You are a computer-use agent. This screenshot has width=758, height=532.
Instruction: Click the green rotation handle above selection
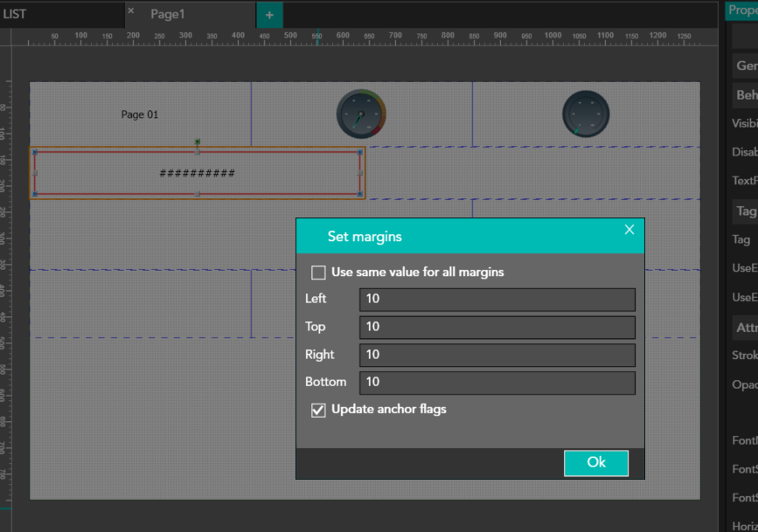click(x=198, y=142)
